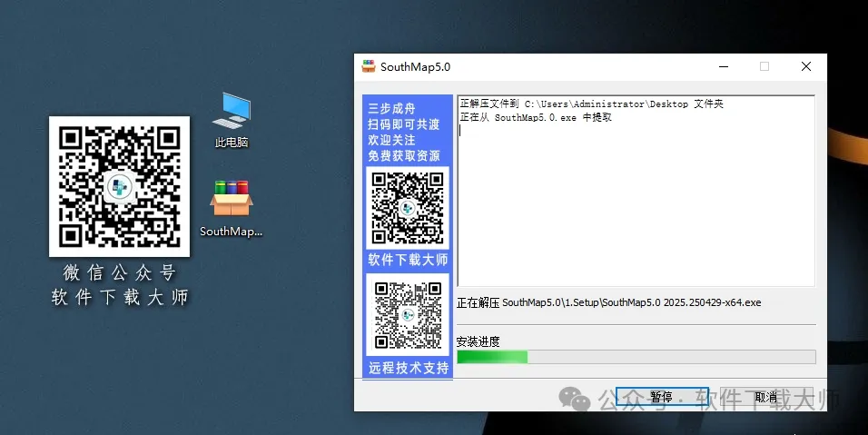This screenshot has height=435, width=868.
Task: Click the 正在从 SouthMap5.0.exe 中提取 log line
Action: (x=536, y=117)
